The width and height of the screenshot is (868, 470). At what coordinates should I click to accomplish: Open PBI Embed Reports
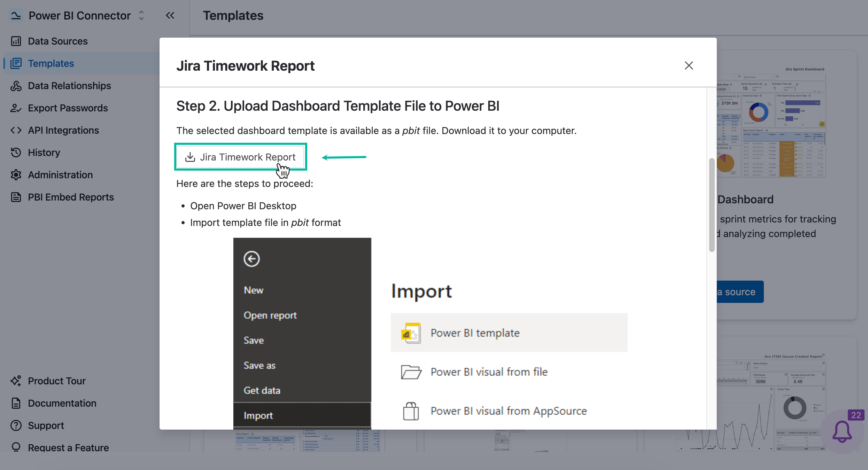coord(71,197)
